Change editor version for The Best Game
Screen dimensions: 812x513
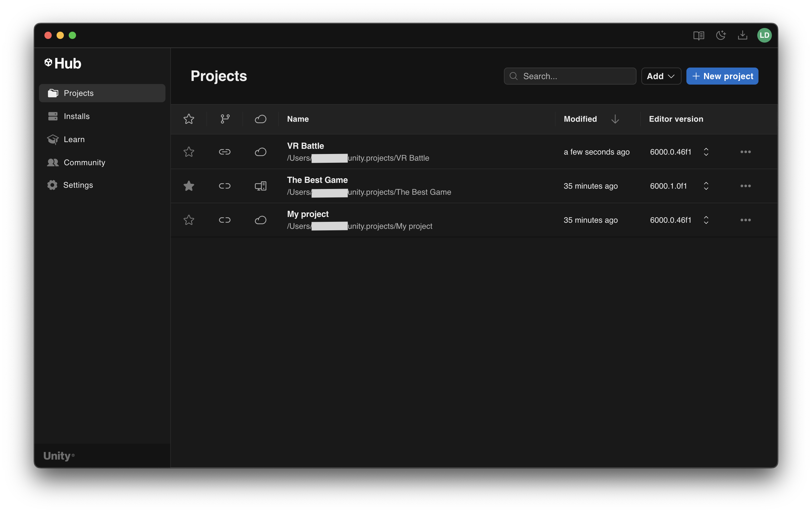[706, 186]
